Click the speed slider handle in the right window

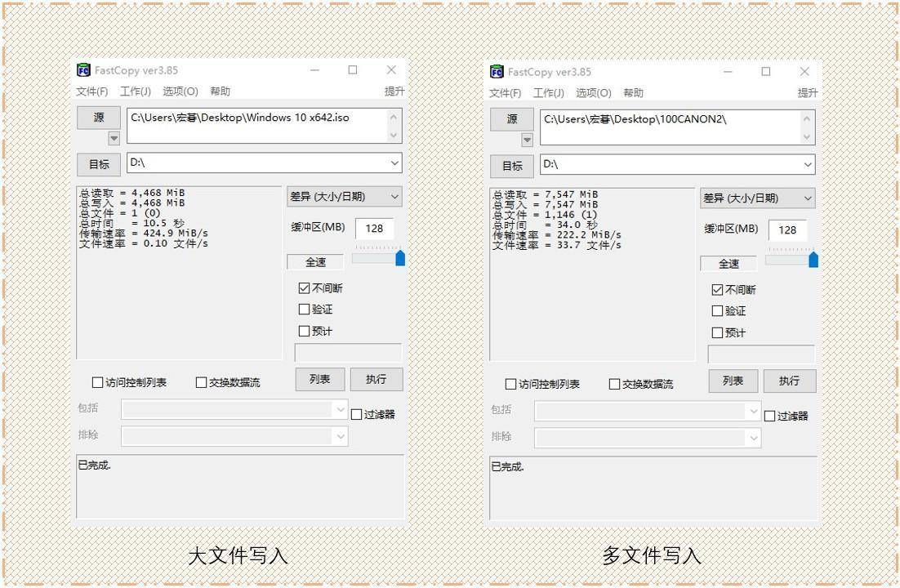(813, 259)
